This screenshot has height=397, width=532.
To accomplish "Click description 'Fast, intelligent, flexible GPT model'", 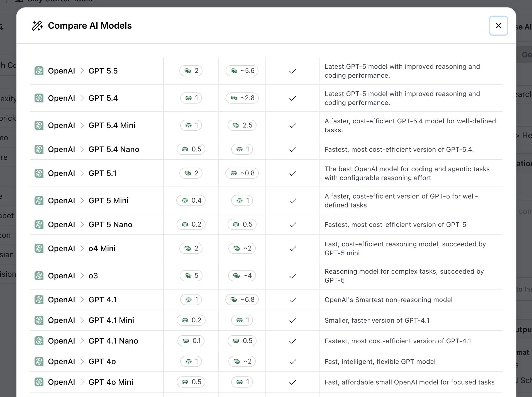I will point(380,361).
